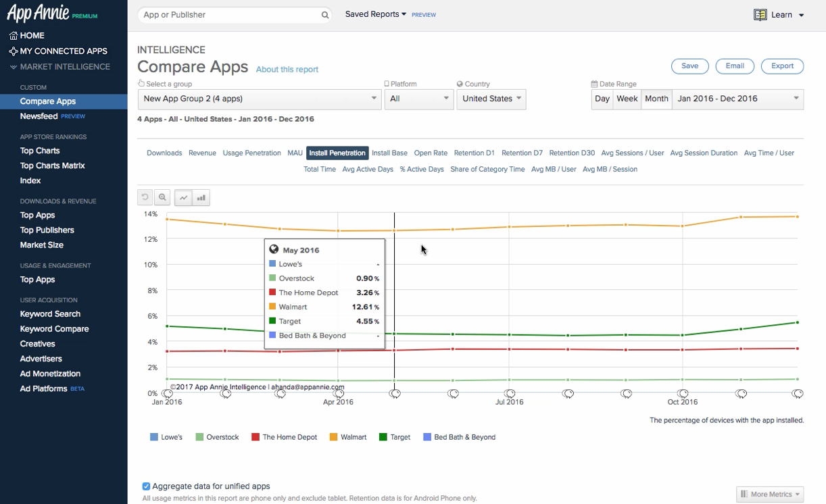Open Top Charts Matrix in sidebar

(52, 166)
